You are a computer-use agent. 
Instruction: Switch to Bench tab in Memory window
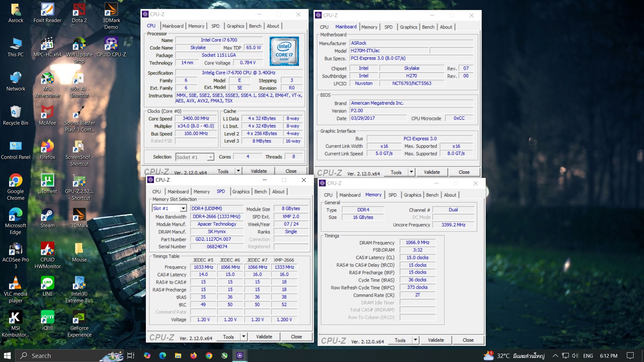point(432,195)
